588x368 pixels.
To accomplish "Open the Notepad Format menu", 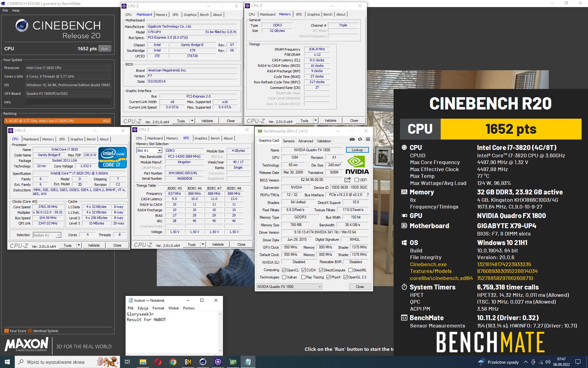I will pos(158,308).
